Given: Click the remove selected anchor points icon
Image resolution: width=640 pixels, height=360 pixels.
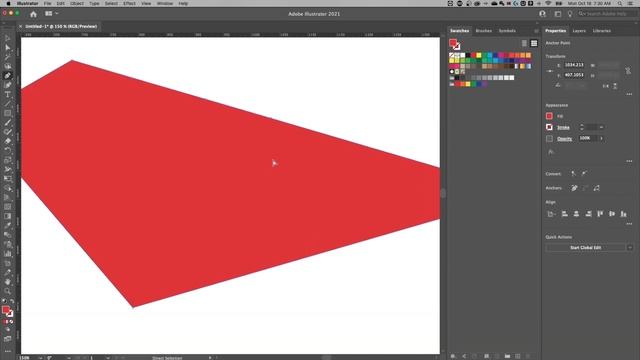Looking at the screenshot, I should (x=574, y=188).
